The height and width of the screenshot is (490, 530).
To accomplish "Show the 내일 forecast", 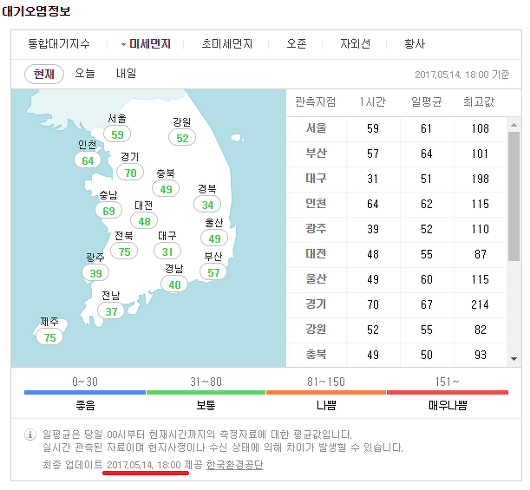I will [x=126, y=73].
